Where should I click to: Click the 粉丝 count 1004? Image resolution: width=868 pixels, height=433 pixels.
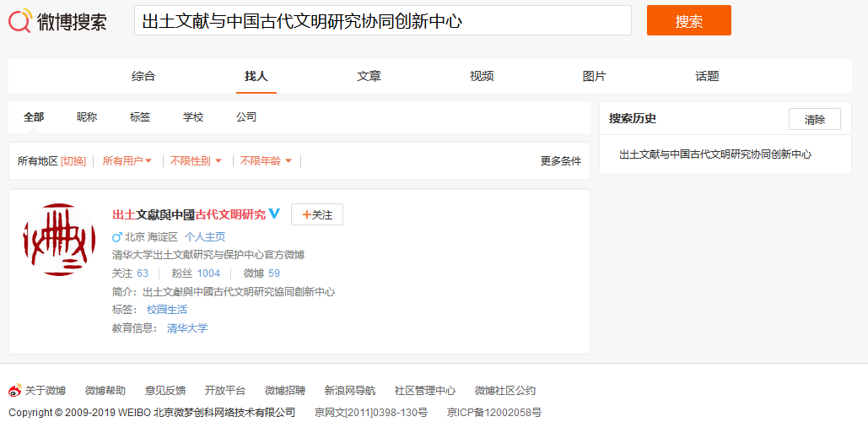(x=208, y=273)
